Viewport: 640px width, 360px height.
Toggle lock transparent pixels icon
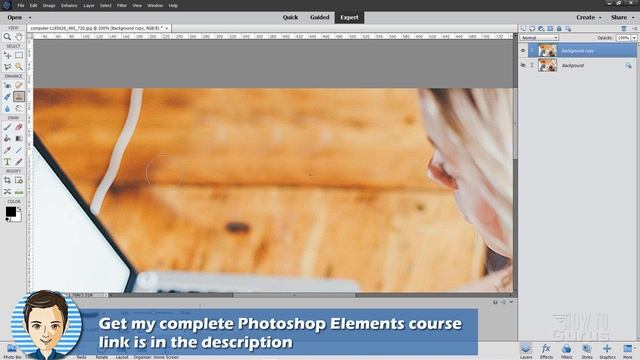(568, 28)
